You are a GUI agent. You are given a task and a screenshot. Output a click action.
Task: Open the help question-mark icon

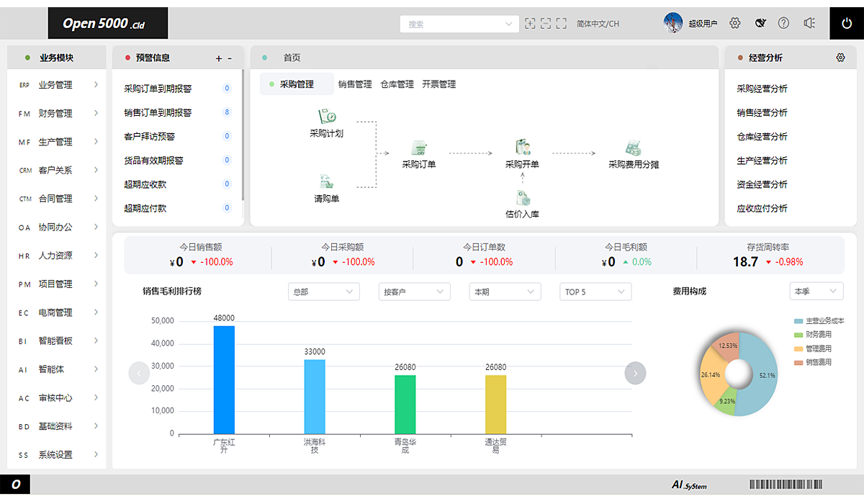pyautogui.click(x=783, y=23)
